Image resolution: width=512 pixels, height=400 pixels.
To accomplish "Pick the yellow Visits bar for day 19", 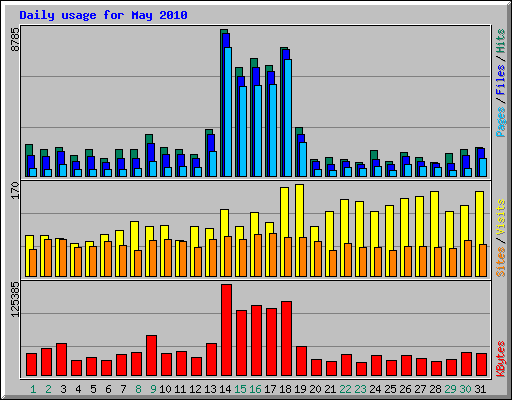I will [x=300, y=210].
